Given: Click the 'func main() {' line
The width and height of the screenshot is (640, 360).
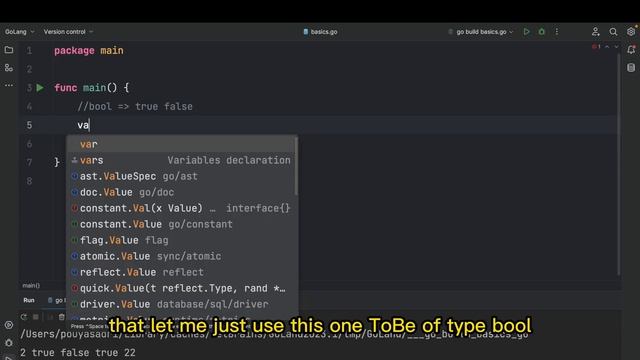Looking at the screenshot, I should point(92,88).
